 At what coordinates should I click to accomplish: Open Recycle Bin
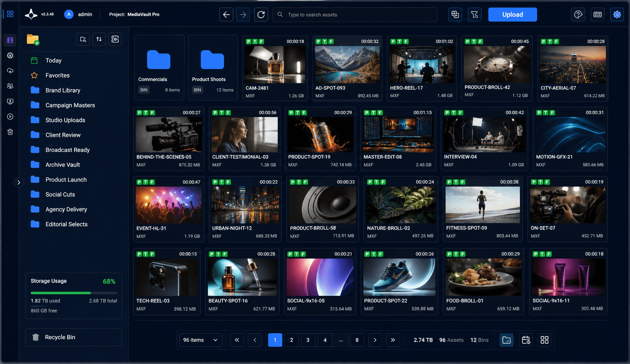[x=74, y=337]
